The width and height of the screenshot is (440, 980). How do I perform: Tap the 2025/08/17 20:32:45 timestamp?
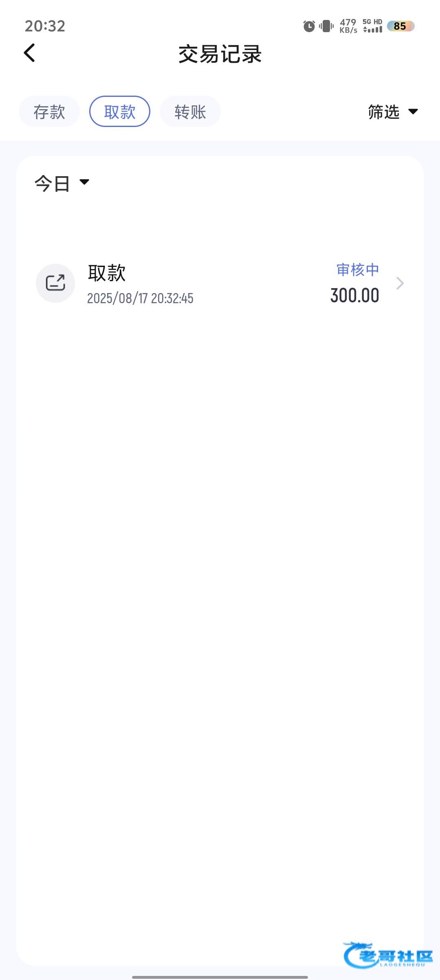pos(140,298)
